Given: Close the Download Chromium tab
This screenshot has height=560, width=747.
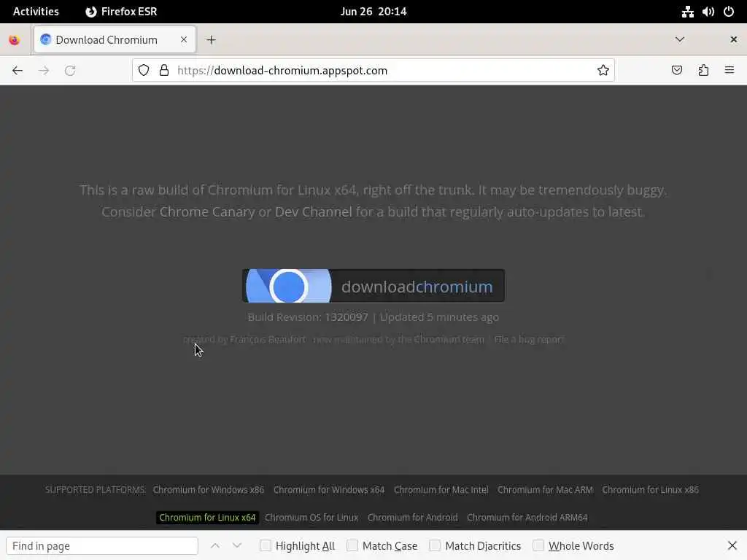Looking at the screenshot, I should 184,39.
